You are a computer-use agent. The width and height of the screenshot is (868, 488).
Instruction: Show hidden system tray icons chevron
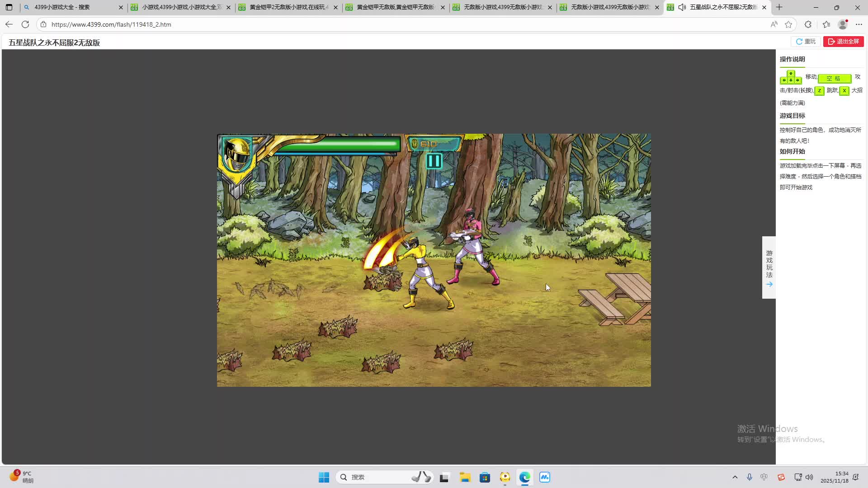click(x=735, y=477)
